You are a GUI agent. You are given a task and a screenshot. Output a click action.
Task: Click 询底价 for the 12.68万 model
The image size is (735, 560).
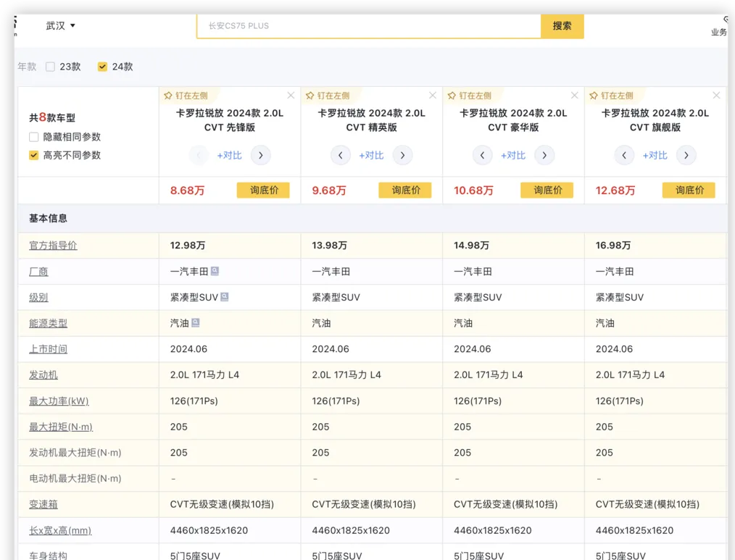[x=689, y=191]
